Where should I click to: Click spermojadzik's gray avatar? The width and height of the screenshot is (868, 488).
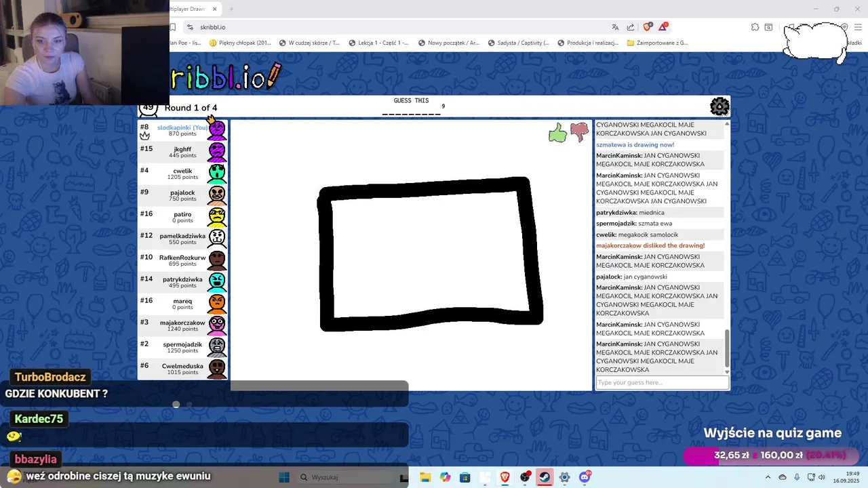[217, 347]
